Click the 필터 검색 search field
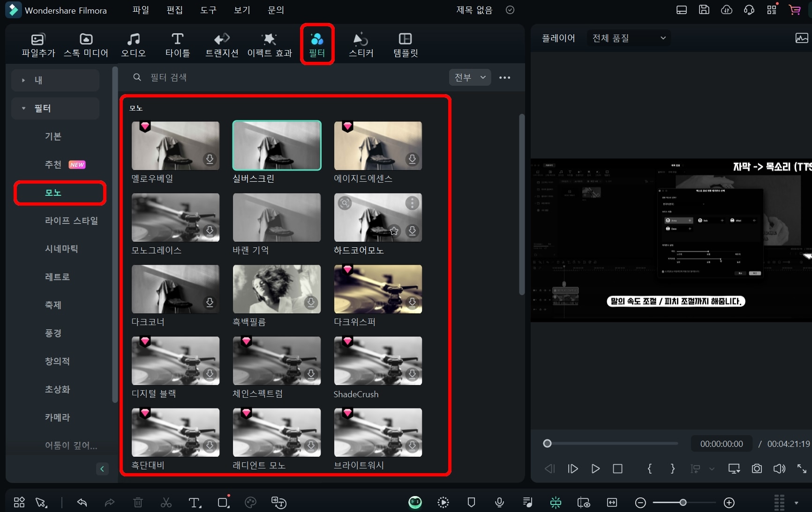 point(286,77)
